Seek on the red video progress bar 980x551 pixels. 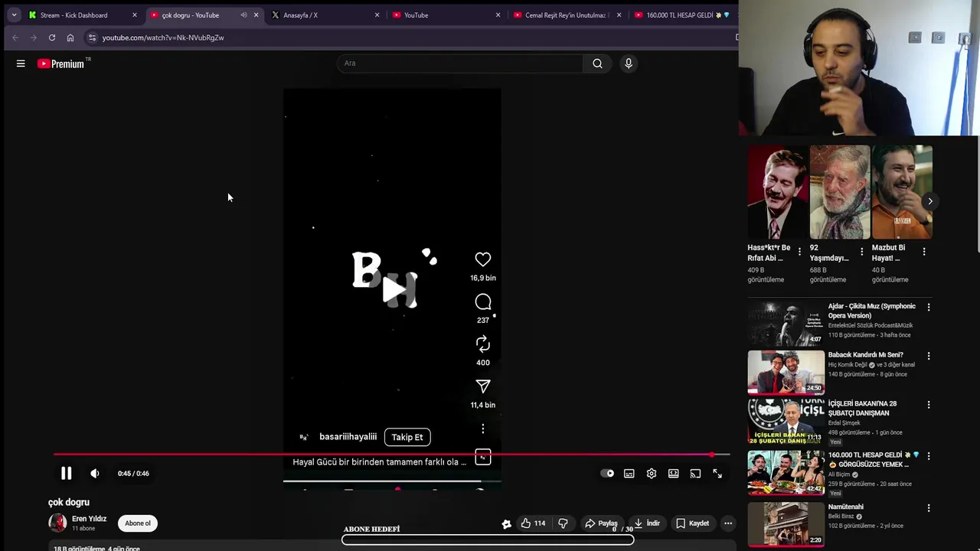coord(391,455)
